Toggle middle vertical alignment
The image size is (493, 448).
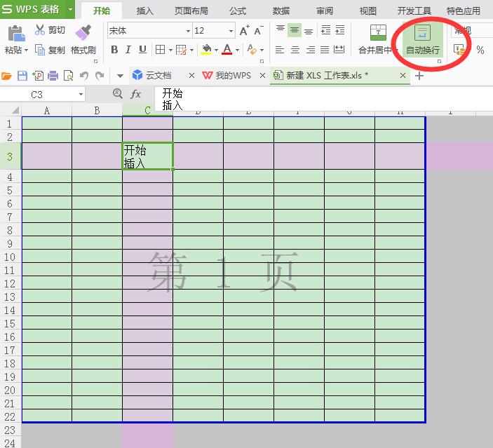pos(295,30)
